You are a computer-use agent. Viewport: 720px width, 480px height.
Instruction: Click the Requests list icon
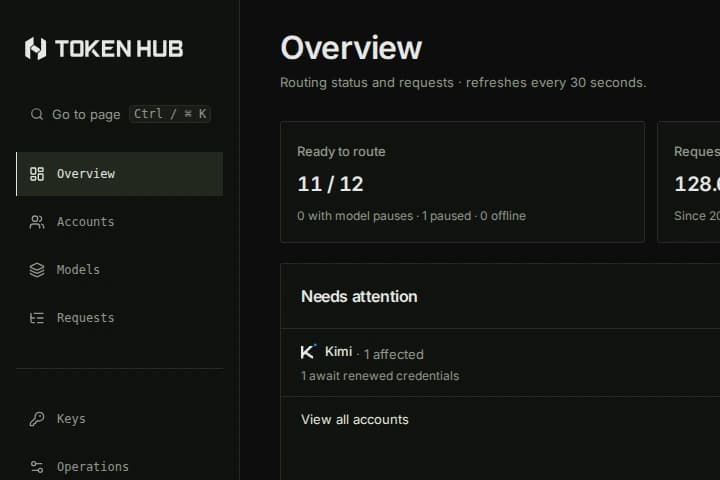[x=37, y=318]
